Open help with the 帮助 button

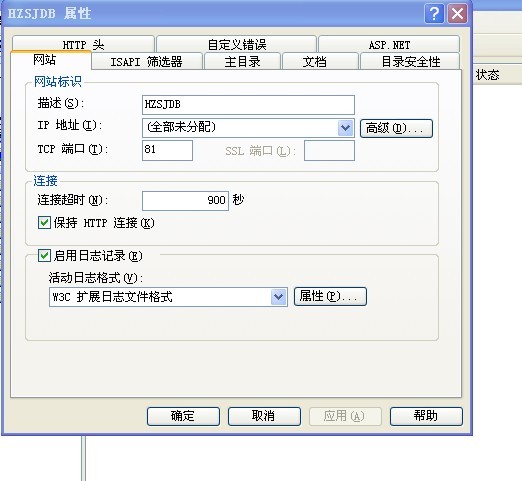[x=426, y=416]
